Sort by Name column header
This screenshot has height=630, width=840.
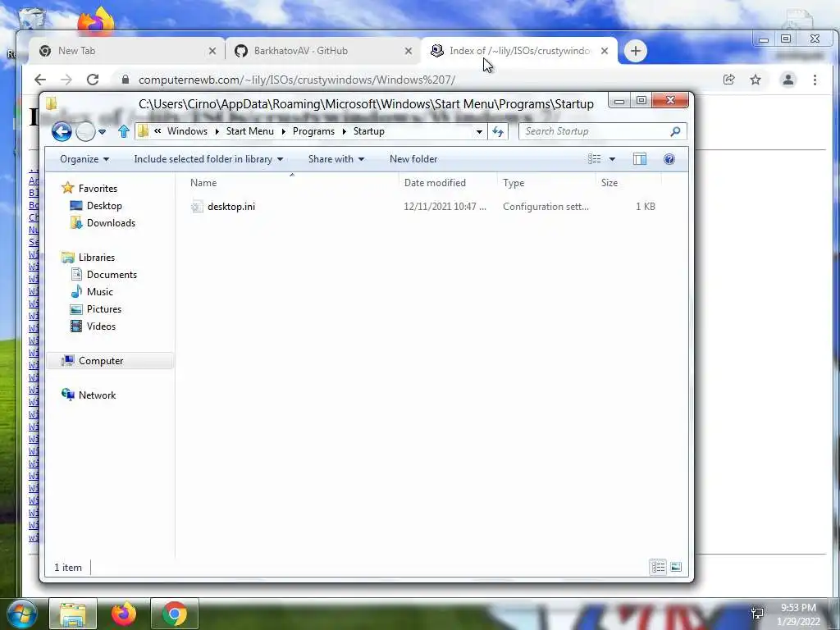(203, 183)
